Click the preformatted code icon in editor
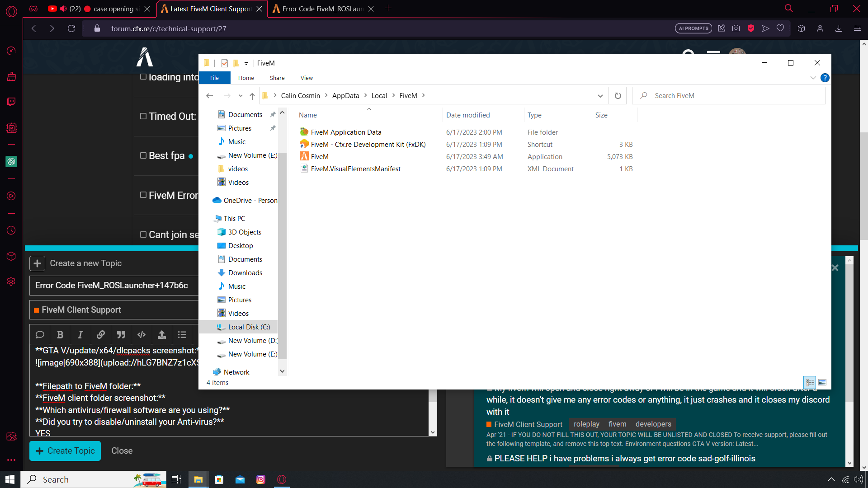The height and width of the screenshot is (488, 868). pyautogui.click(x=142, y=335)
